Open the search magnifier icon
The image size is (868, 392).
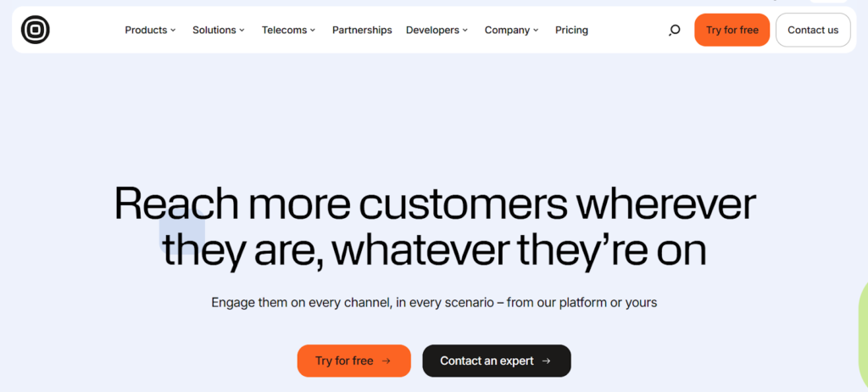click(675, 30)
